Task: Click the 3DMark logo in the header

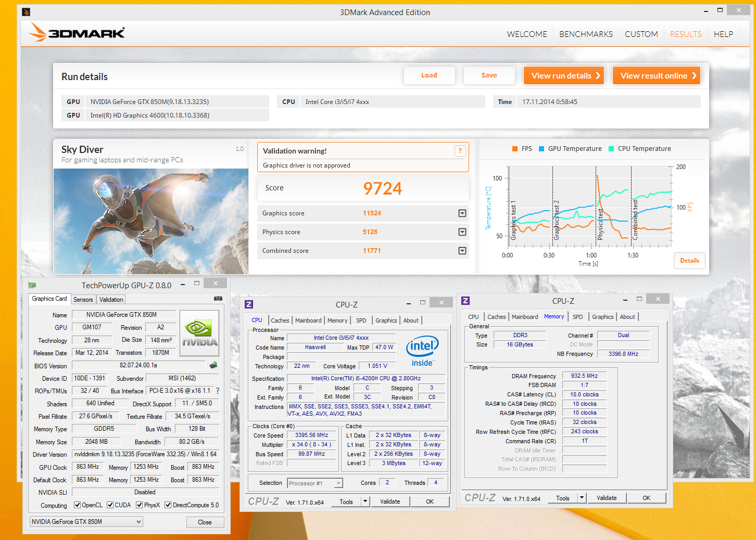Action: [x=77, y=33]
